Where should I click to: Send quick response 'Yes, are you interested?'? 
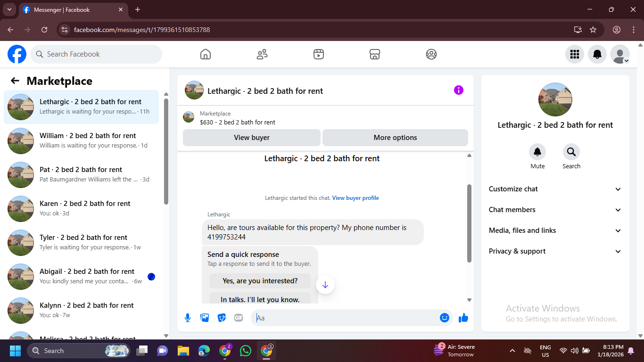pos(260,281)
